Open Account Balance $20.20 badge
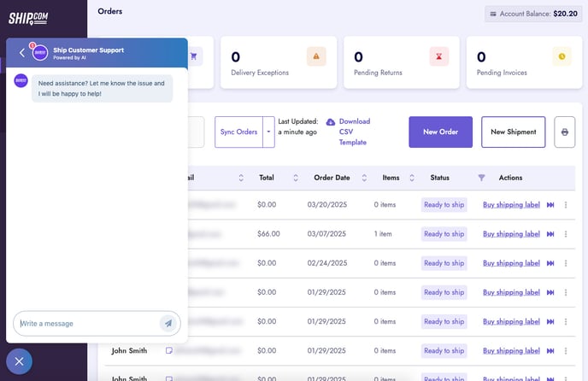This screenshot has width=588, height=381. point(533,14)
